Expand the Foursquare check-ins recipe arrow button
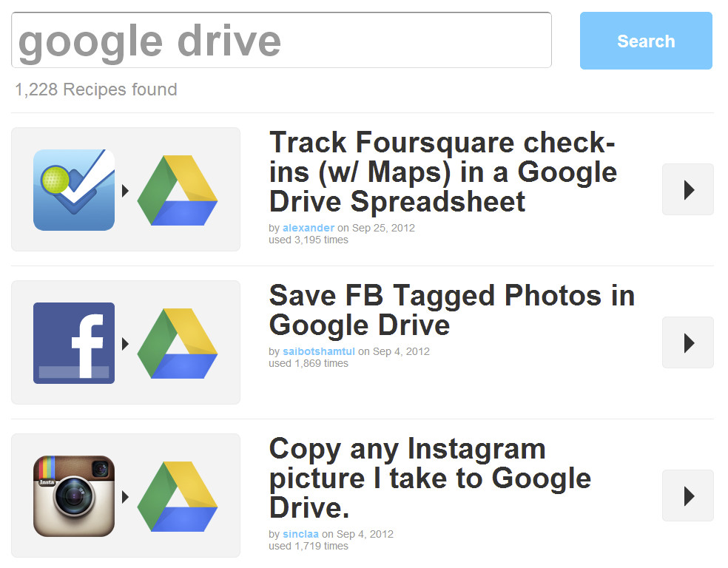 [687, 189]
